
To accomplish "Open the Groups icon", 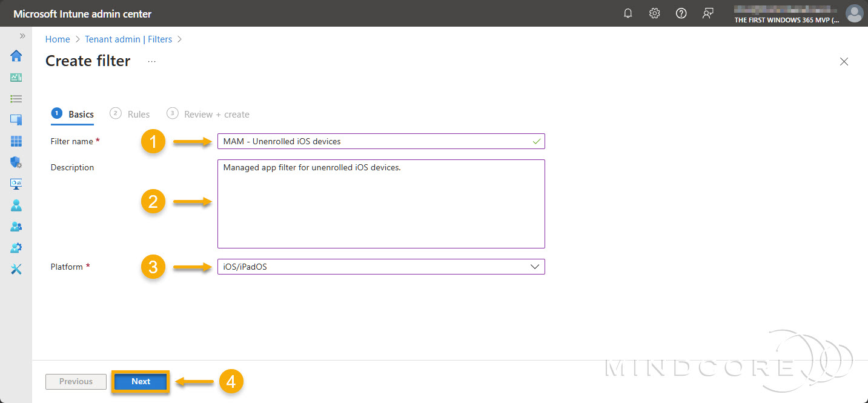I will point(16,226).
